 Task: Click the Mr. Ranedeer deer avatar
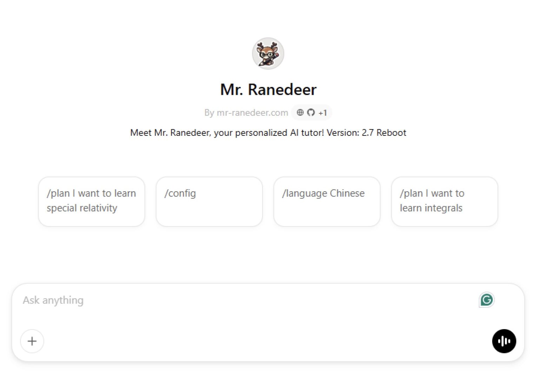point(268,53)
